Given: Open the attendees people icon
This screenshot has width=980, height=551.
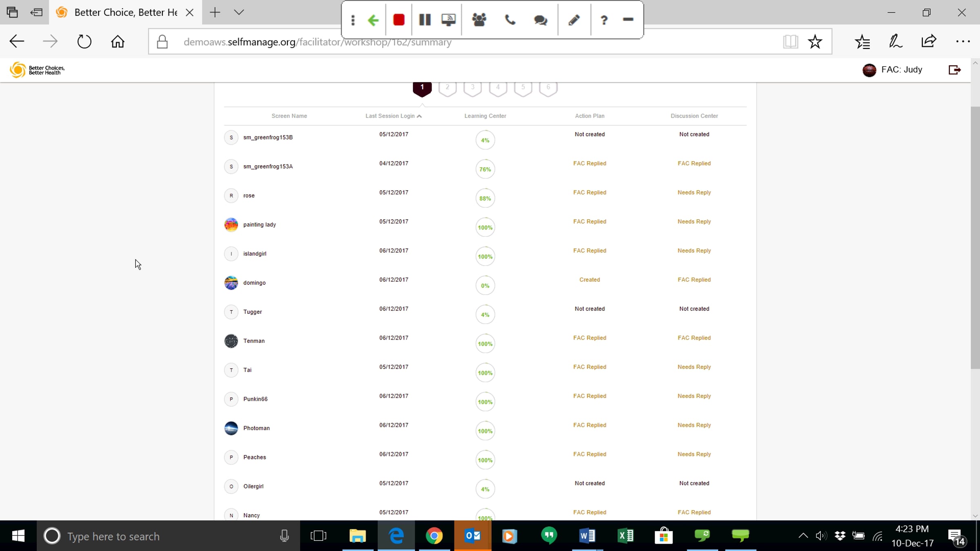Looking at the screenshot, I should 479,20.
